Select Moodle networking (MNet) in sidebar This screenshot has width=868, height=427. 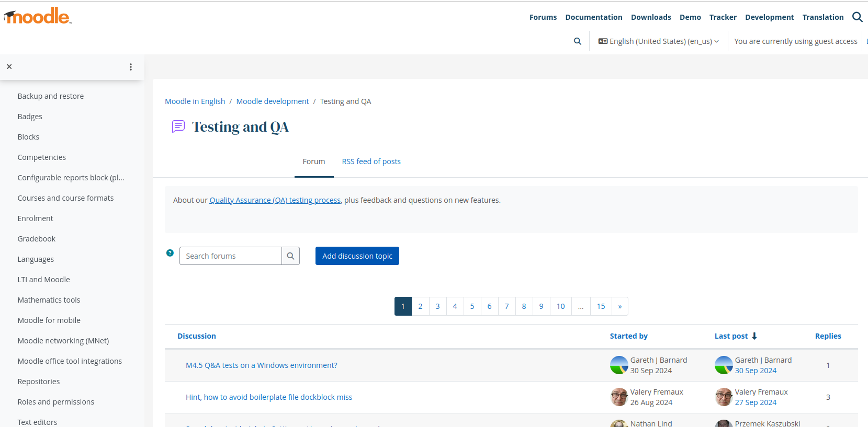point(63,341)
